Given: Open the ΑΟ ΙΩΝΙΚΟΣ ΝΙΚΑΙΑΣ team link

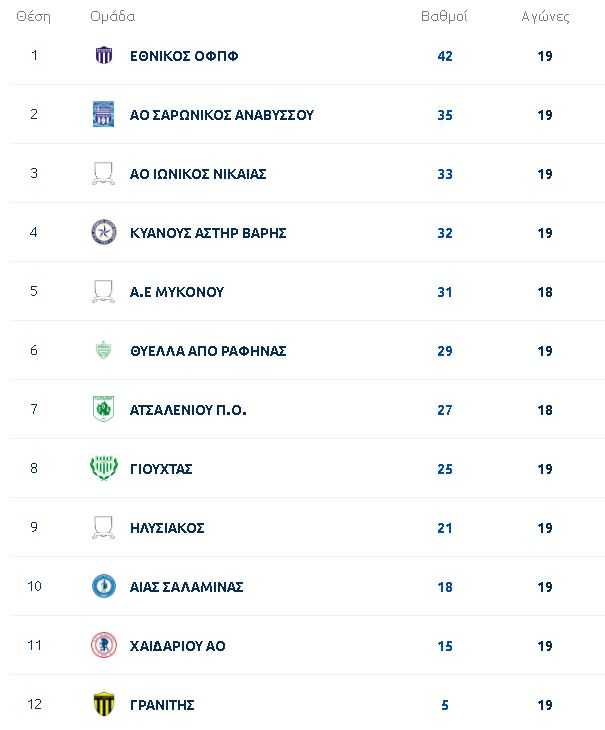Looking at the screenshot, I should (198, 174).
